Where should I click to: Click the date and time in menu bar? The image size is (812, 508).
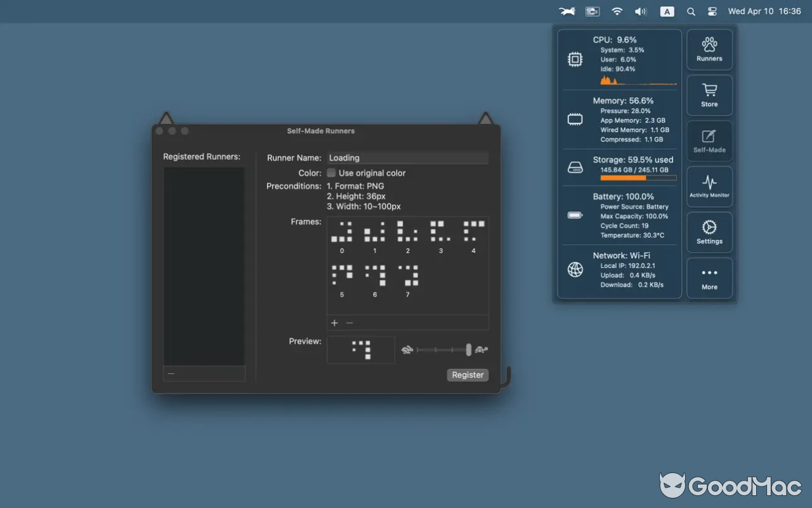763,11
